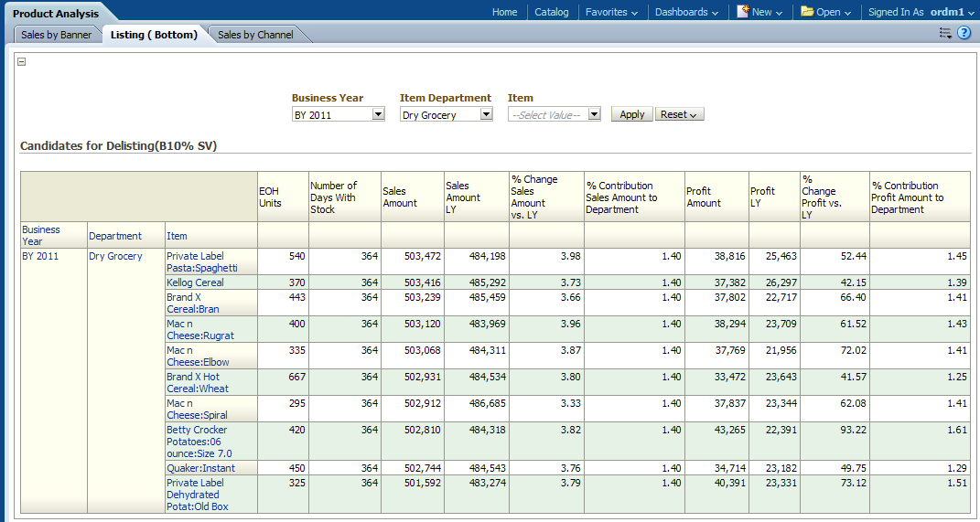Open the Dashboards menu
This screenshot has height=522, width=980.
tap(686, 12)
